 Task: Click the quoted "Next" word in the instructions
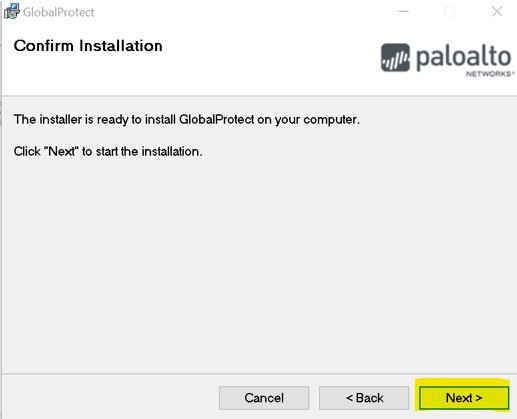tap(61, 151)
